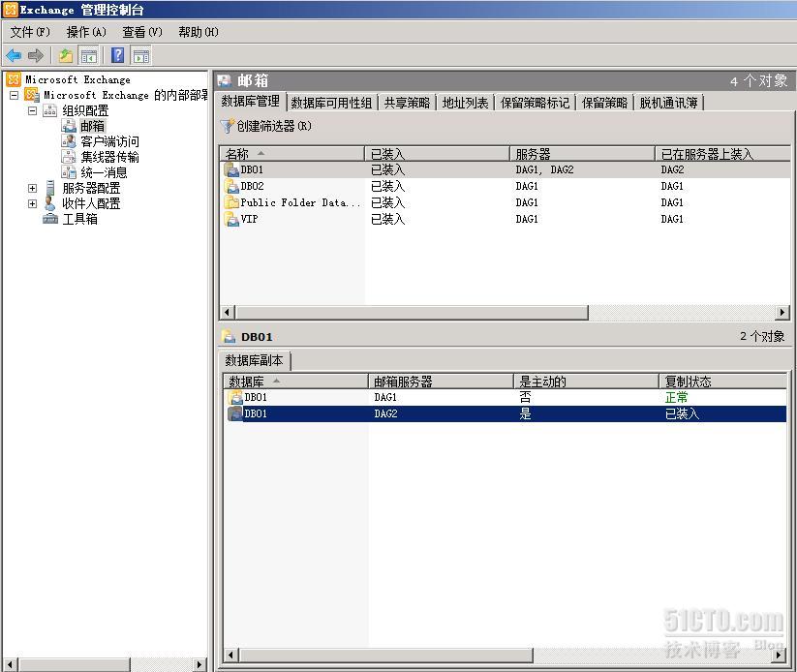Sort copies by 是主动的 column header
Screen dimensions: 797x672
(x=586, y=382)
